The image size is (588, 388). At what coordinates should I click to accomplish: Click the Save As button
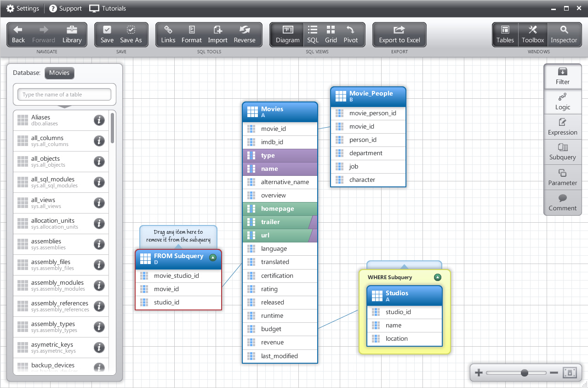pos(131,34)
